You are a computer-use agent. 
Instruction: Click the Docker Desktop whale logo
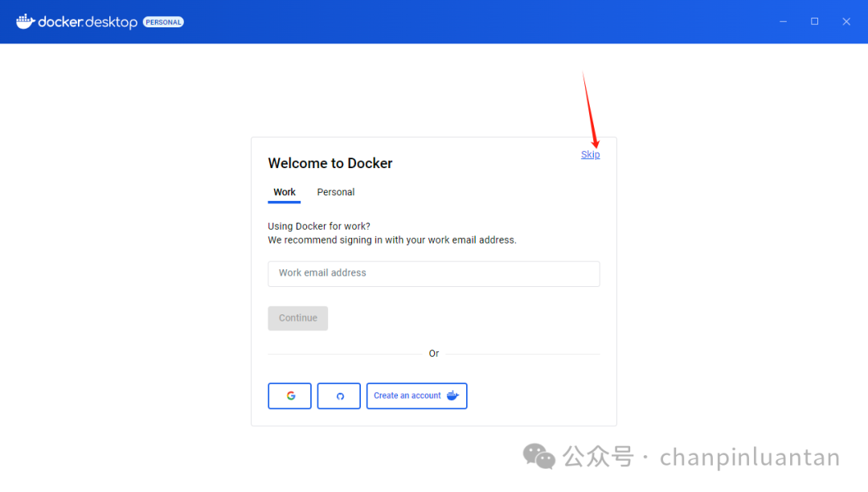click(26, 22)
